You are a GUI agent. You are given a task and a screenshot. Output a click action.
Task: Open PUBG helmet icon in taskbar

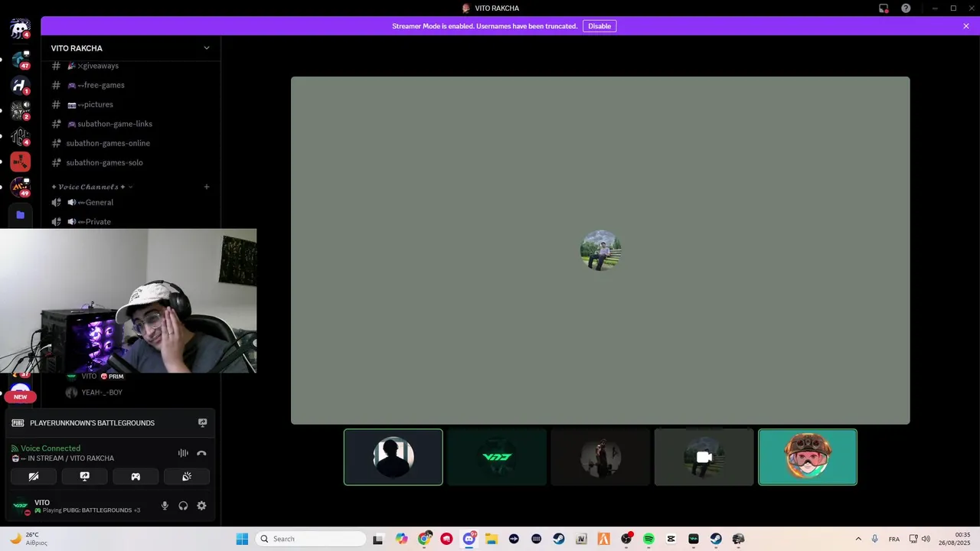point(738,539)
